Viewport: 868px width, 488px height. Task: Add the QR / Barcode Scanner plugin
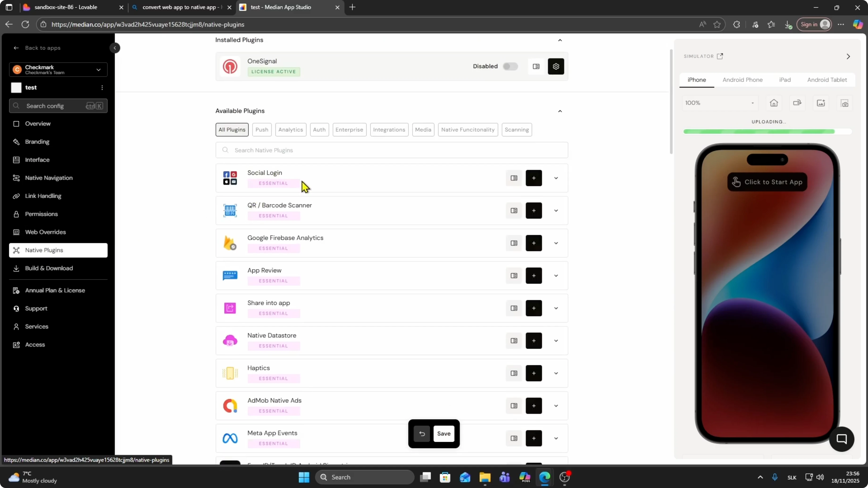[x=534, y=211]
